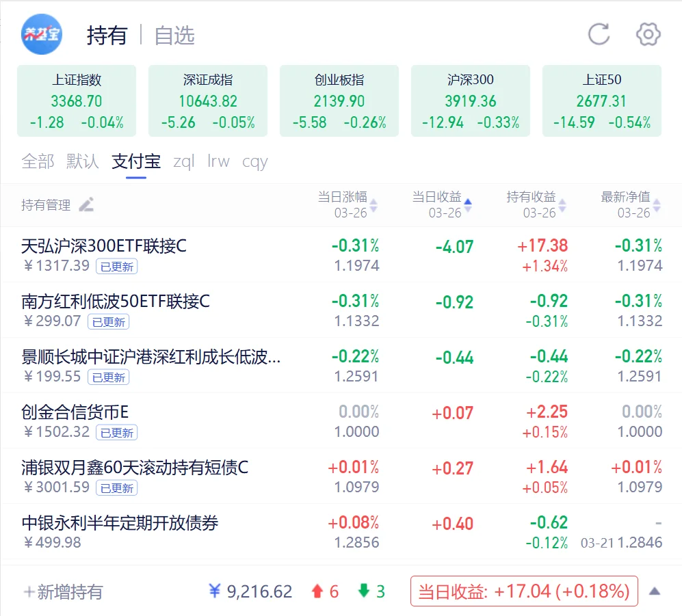Switch to the 自选 tab
The height and width of the screenshot is (616, 682).
point(174,36)
